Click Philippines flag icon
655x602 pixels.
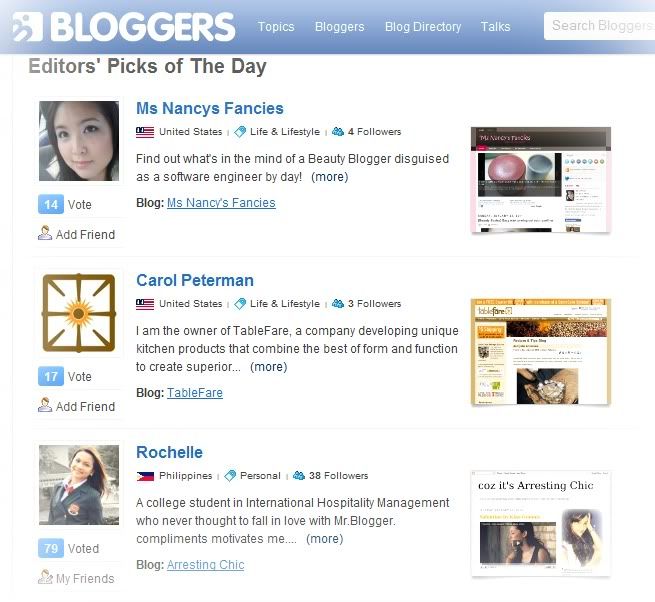(145, 476)
